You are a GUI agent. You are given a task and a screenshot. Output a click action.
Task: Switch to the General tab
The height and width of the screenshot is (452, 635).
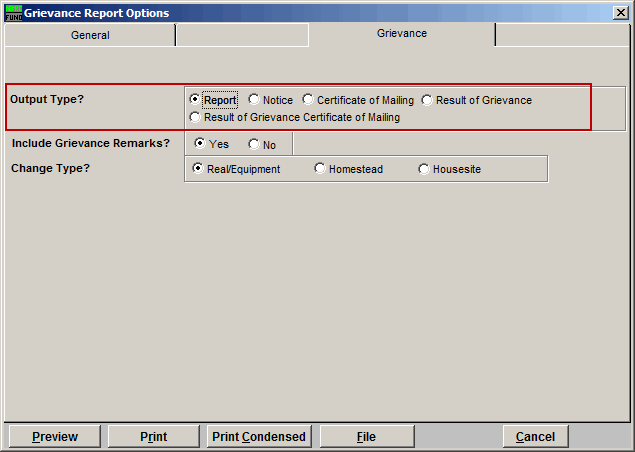coord(90,35)
